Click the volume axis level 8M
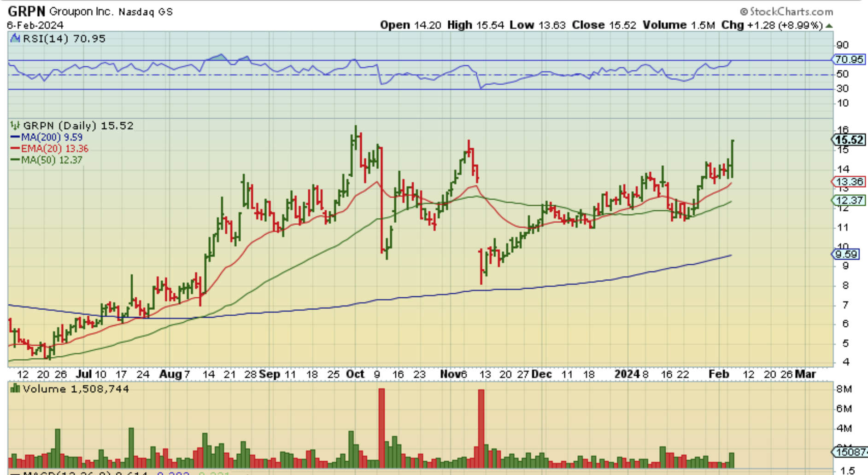868x475 pixels. point(844,389)
